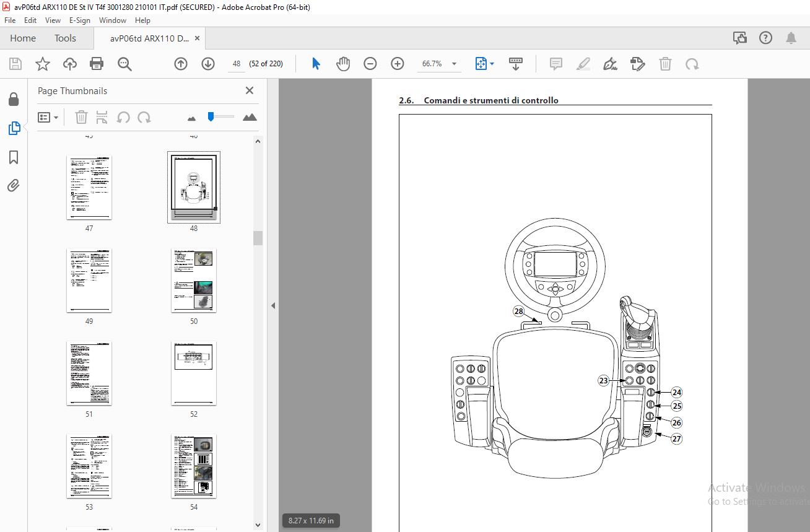This screenshot has height=532, width=810.
Task: Open the sign document tool
Action: point(611,64)
